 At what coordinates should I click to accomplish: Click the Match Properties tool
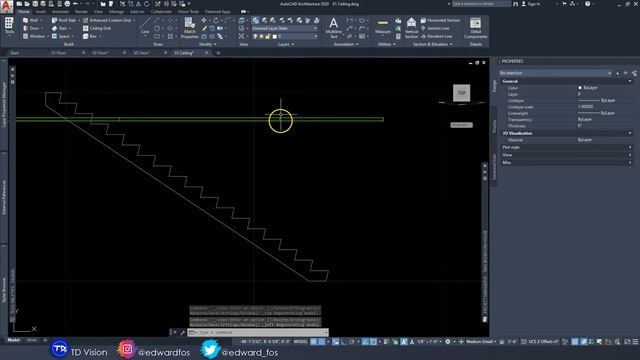tap(189, 28)
